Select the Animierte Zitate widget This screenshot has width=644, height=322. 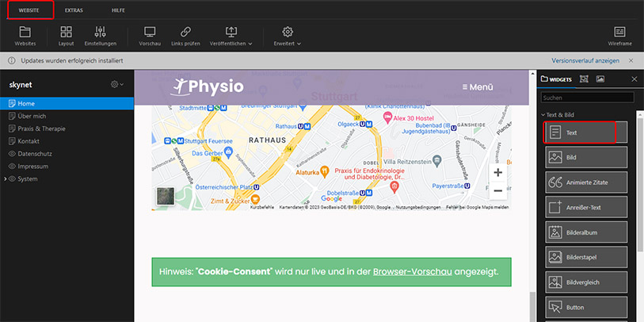(586, 182)
